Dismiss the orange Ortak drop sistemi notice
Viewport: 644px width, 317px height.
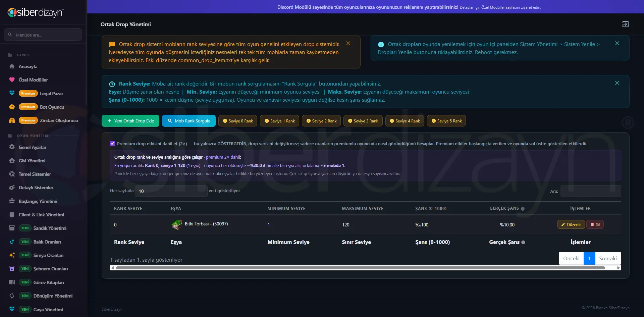click(x=348, y=44)
